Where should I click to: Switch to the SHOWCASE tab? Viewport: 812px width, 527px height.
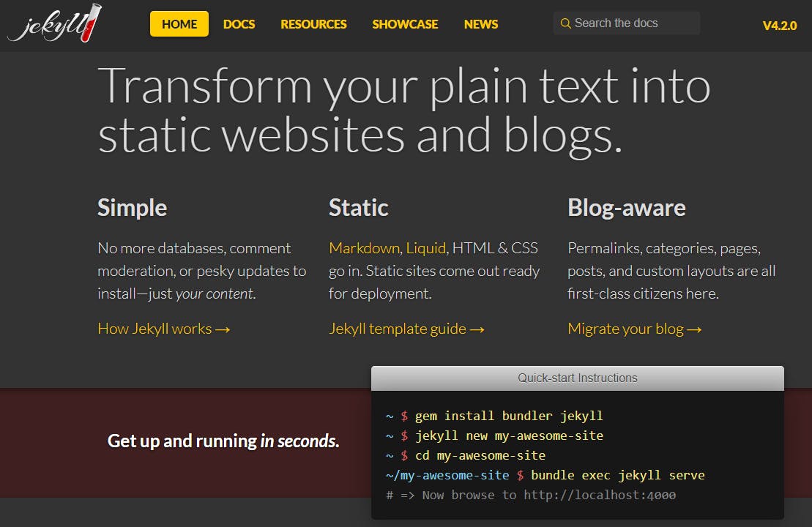coord(405,23)
